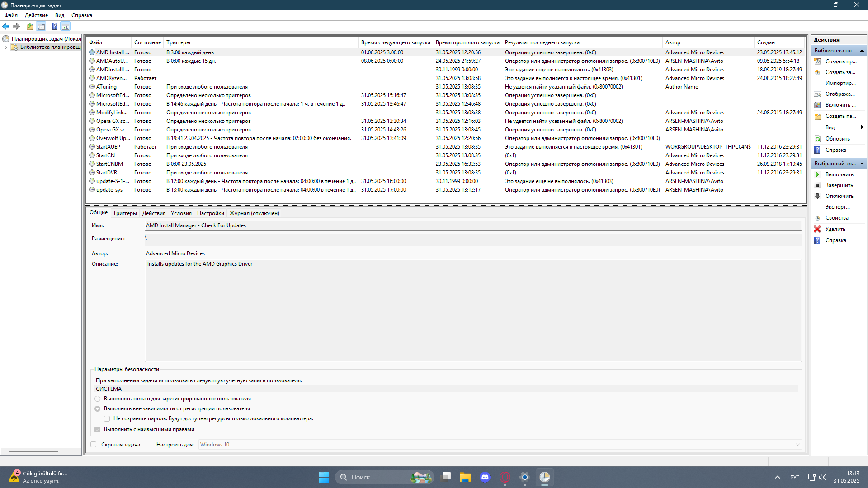Viewport: 868px width, 488px height.
Task: Open Discord from the taskbar
Action: [x=485, y=477]
